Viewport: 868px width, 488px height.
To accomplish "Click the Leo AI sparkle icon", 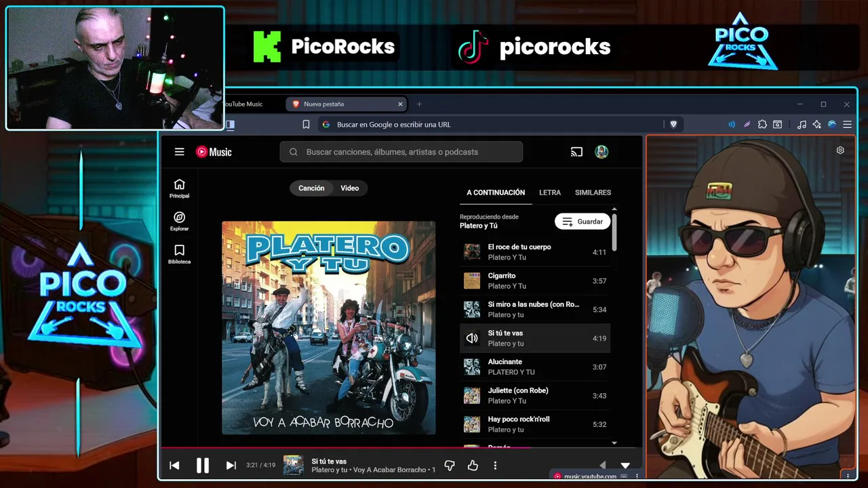I will click(x=816, y=124).
